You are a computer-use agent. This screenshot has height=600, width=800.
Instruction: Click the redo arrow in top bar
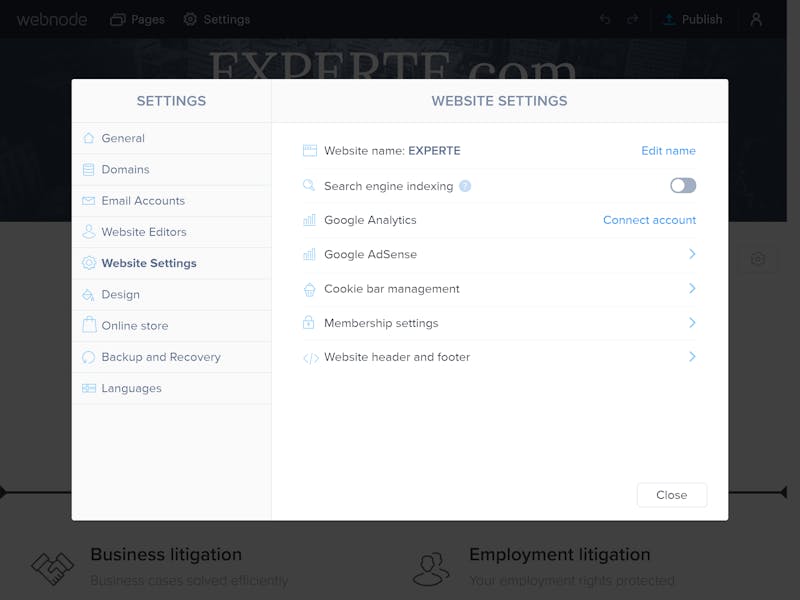coord(633,19)
